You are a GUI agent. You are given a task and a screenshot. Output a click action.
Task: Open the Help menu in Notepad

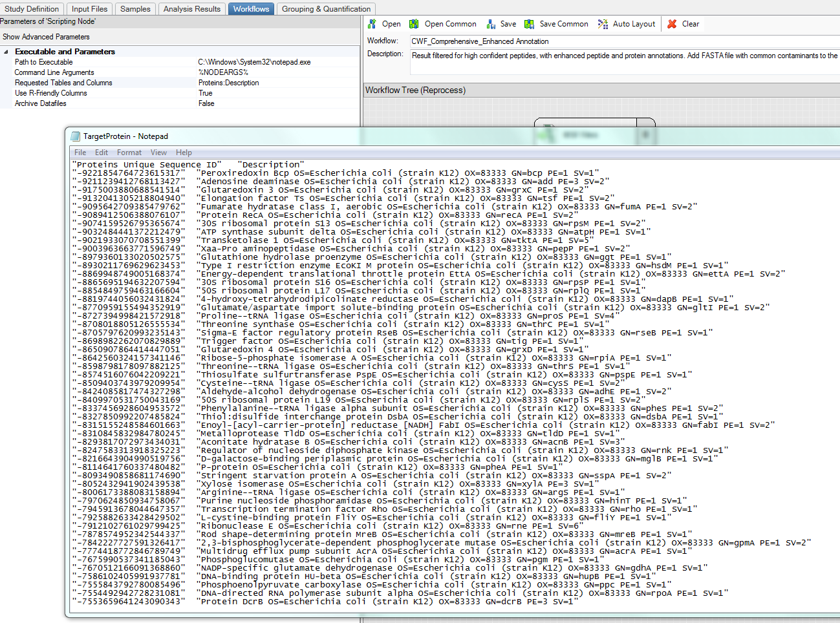184,153
